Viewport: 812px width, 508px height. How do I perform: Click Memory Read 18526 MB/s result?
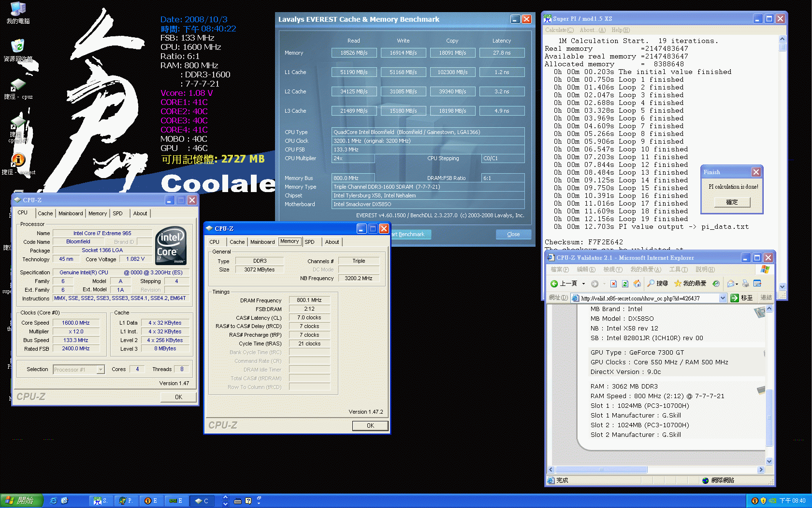[354, 53]
